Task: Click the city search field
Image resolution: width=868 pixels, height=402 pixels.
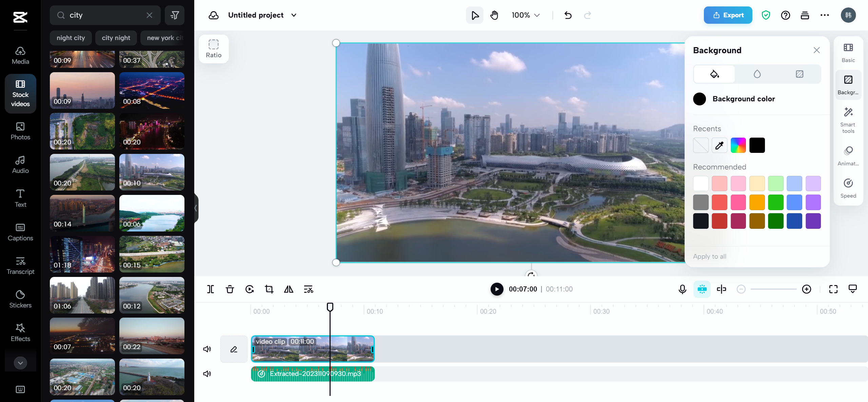Action: click(x=105, y=15)
